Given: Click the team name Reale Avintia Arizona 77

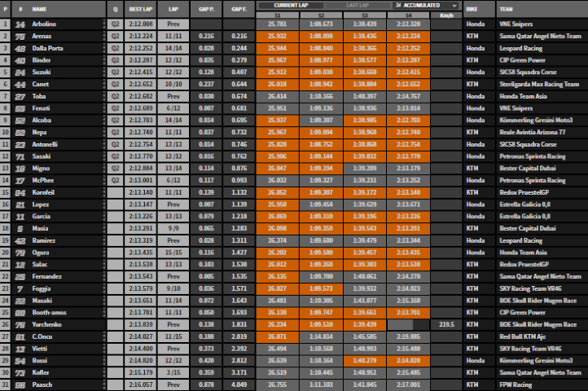Looking at the screenshot, I should [532, 132].
